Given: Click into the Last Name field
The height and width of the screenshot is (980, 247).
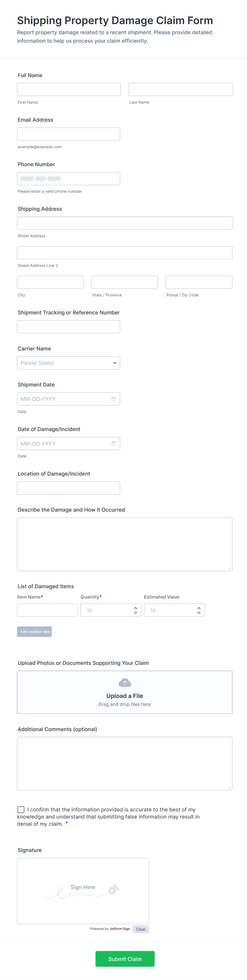Looking at the screenshot, I should coord(180,89).
